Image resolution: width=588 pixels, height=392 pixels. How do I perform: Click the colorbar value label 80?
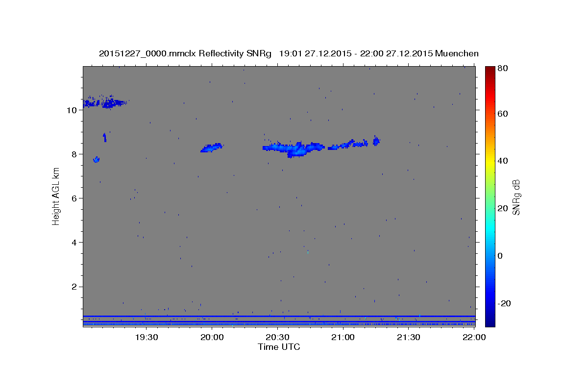[502, 69]
